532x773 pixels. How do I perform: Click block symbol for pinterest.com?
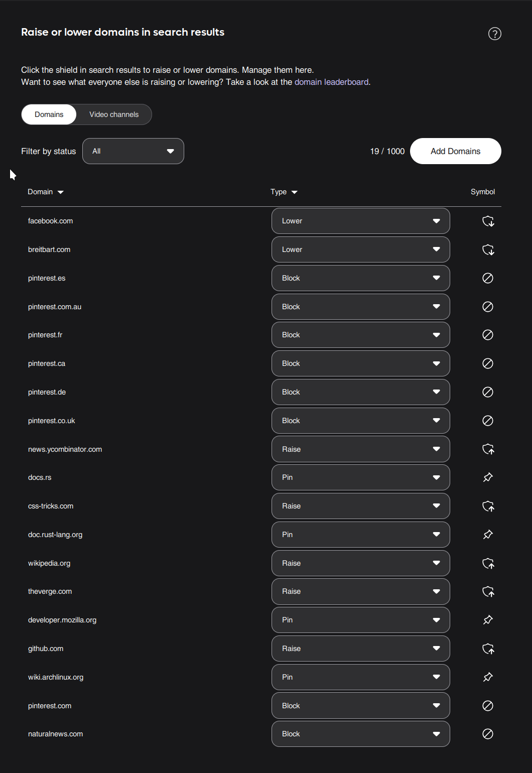click(488, 706)
